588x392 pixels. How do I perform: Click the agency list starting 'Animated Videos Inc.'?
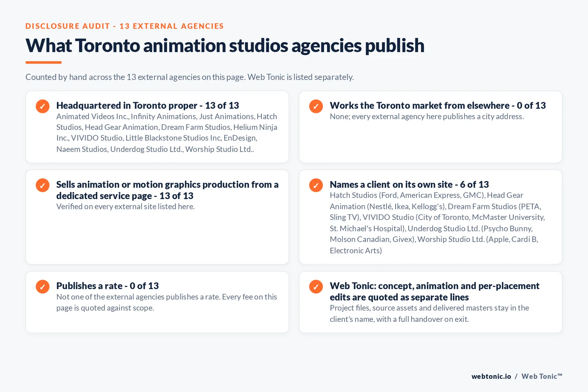pyautogui.click(x=167, y=133)
